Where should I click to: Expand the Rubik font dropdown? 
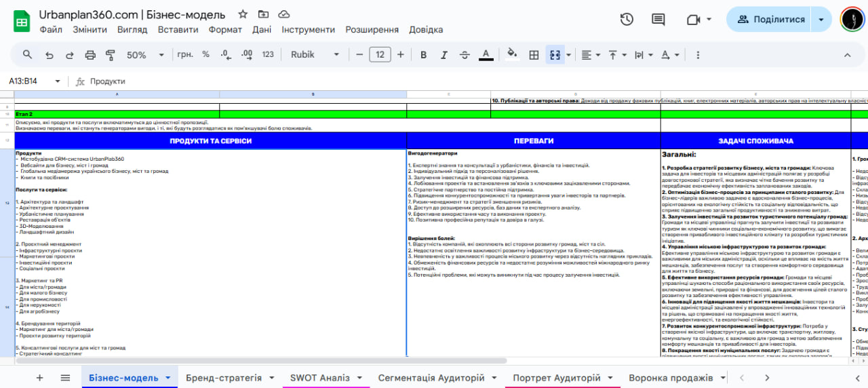tap(315, 55)
